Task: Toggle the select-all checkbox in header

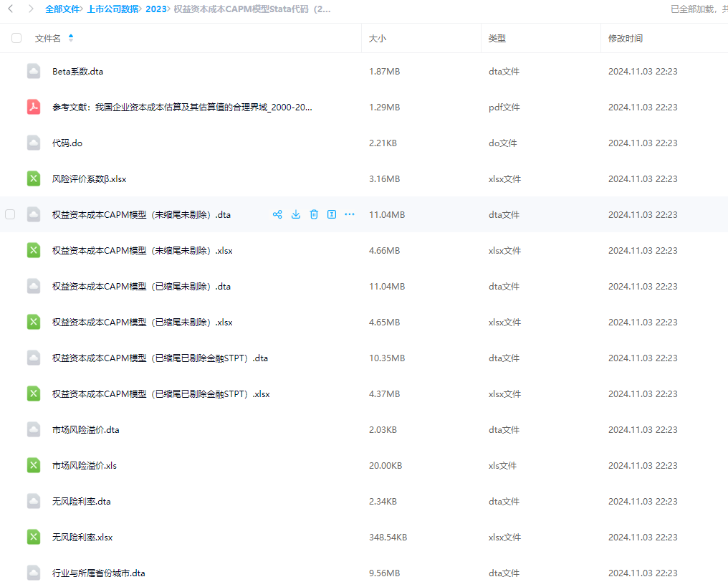Action: (x=16, y=38)
